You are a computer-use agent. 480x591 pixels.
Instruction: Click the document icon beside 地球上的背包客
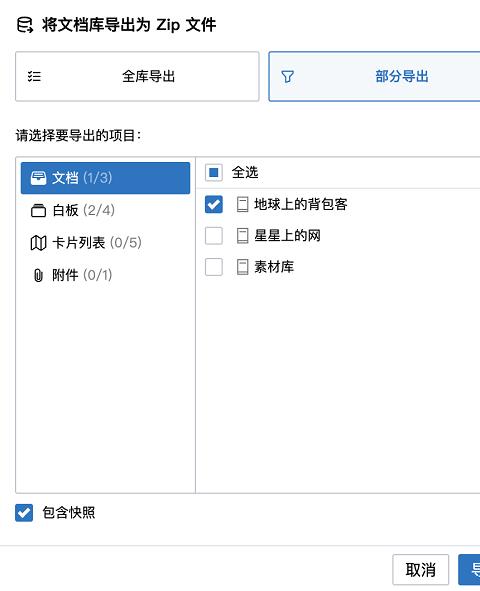pos(242,204)
